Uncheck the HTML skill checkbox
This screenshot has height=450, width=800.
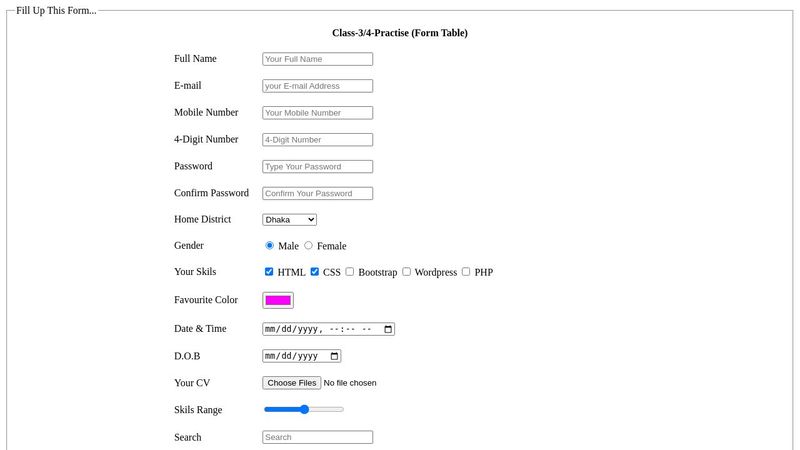point(269,272)
